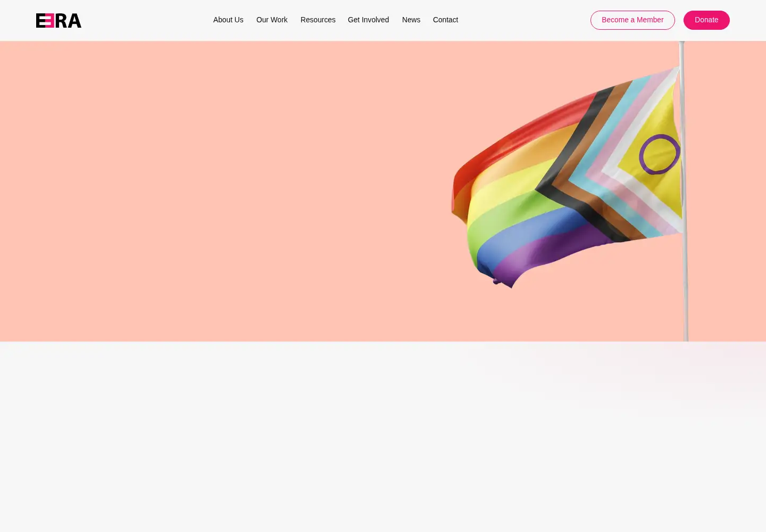The height and width of the screenshot is (532, 766).
Task: Open the Get Involved menu item
Action: (368, 20)
